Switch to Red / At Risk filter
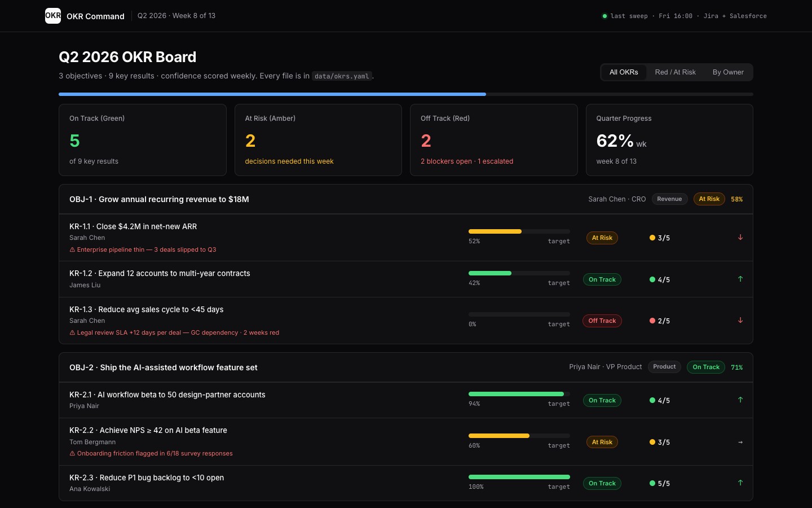This screenshot has width=812, height=508. coord(675,72)
